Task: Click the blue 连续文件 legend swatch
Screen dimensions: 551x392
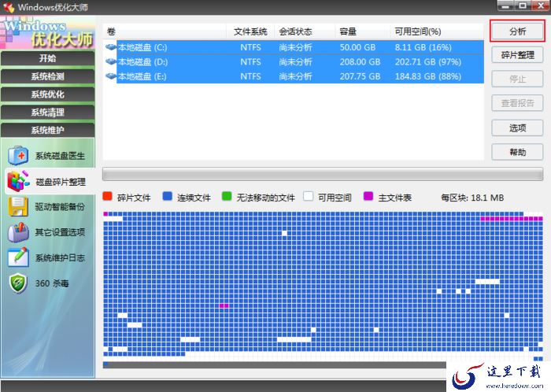Action: coord(168,196)
